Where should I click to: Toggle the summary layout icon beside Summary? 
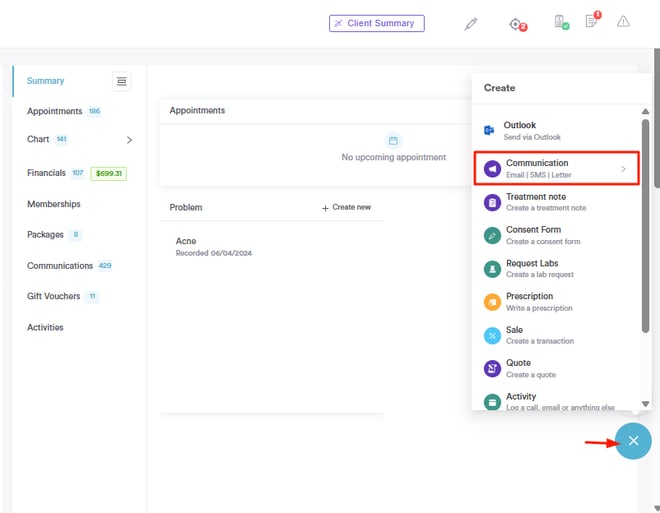pos(122,81)
